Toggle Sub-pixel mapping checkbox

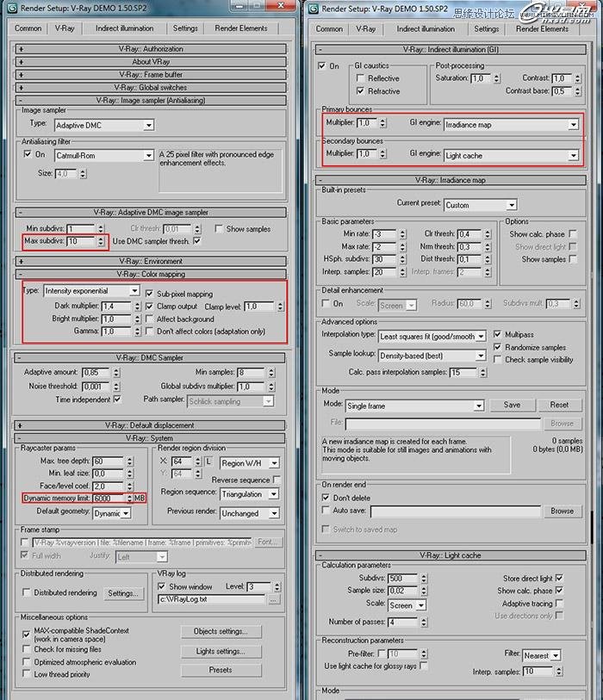pos(150,294)
